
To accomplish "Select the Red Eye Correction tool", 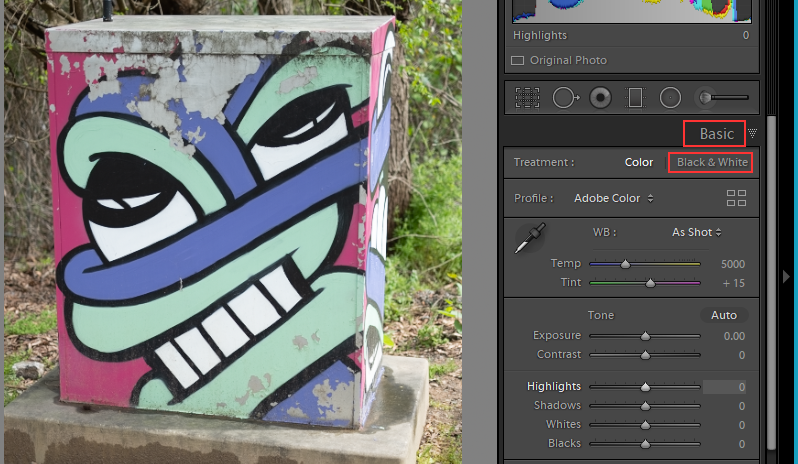I will click(x=601, y=97).
